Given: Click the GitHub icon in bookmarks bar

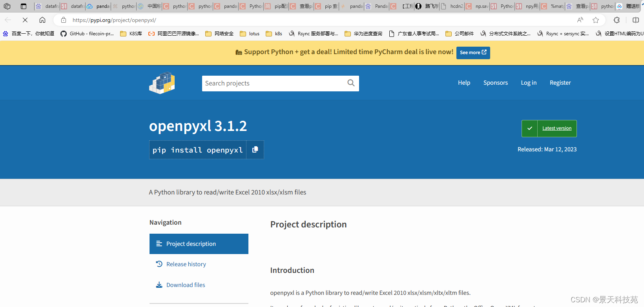Looking at the screenshot, I should click(64, 34).
